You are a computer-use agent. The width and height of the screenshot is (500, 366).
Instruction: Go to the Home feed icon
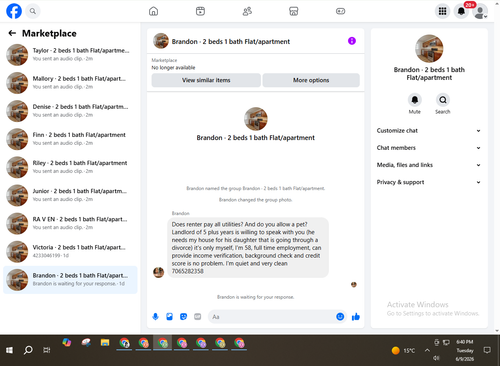pyautogui.click(x=153, y=11)
